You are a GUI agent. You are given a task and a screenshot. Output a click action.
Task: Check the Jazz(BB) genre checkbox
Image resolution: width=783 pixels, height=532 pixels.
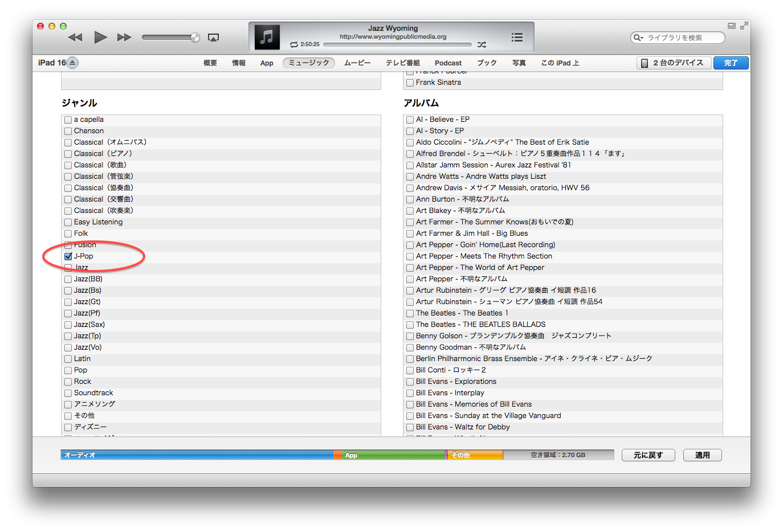68,279
